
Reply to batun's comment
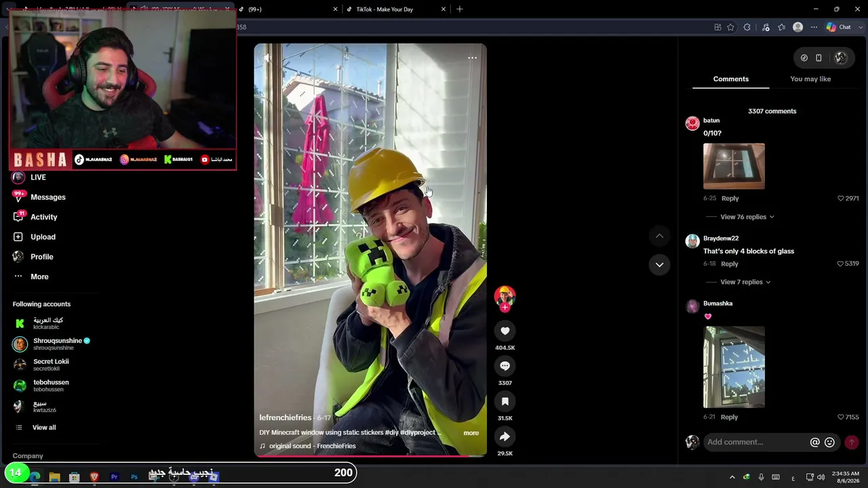pos(730,199)
